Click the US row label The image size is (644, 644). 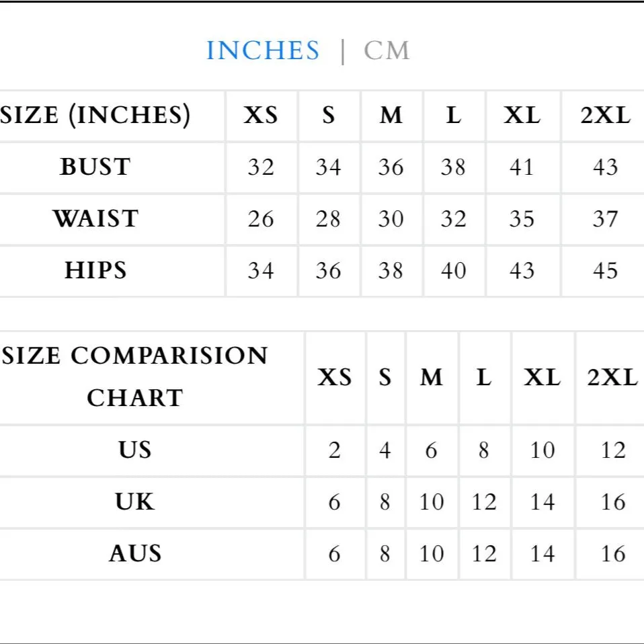(134, 450)
